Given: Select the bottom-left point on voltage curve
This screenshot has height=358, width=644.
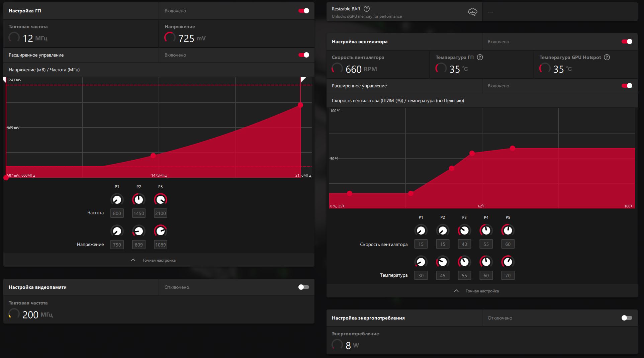Looking at the screenshot, I should click(6, 178).
